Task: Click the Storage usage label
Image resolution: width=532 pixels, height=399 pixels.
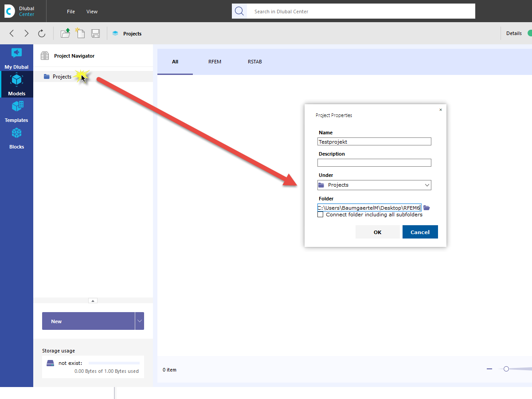Action: click(59, 351)
